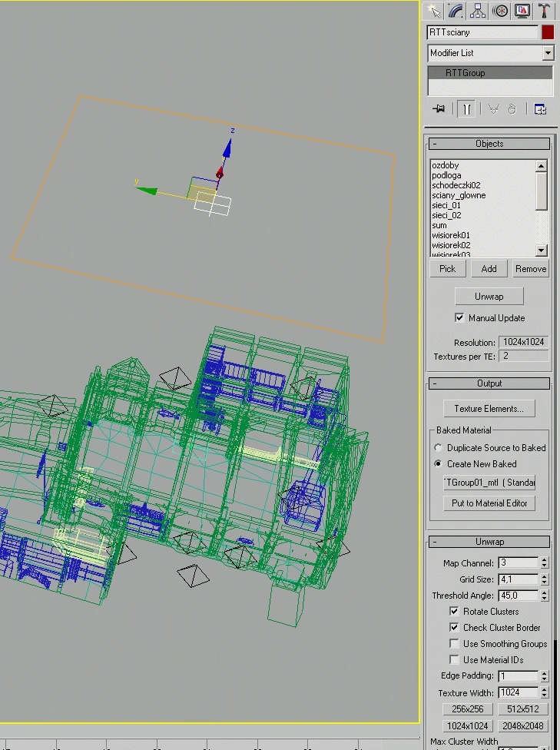Image resolution: width=560 pixels, height=750 pixels.
Task: Open the Modifier List dropdown
Action: tap(490, 52)
